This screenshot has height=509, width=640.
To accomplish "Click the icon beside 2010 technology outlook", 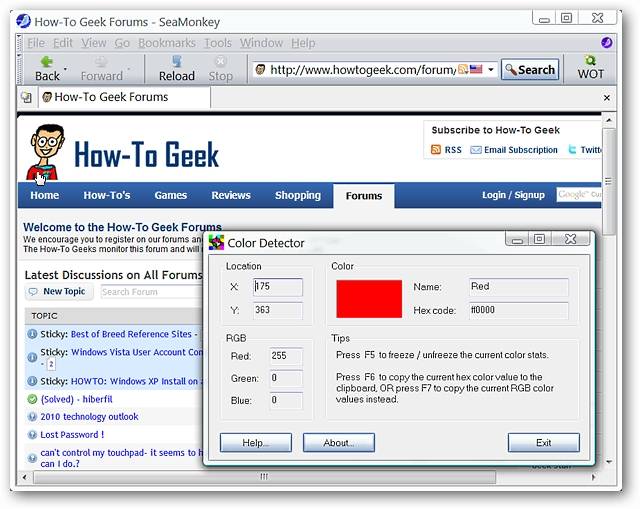I will pyautogui.click(x=32, y=417).
